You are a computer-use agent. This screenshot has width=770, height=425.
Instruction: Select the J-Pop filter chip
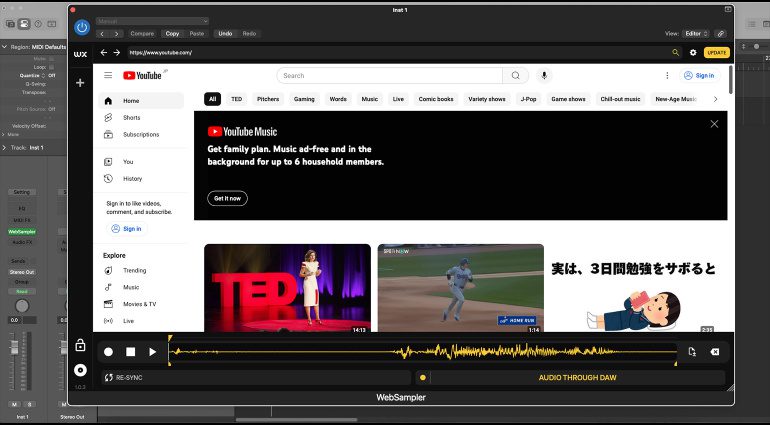point(528,99)
